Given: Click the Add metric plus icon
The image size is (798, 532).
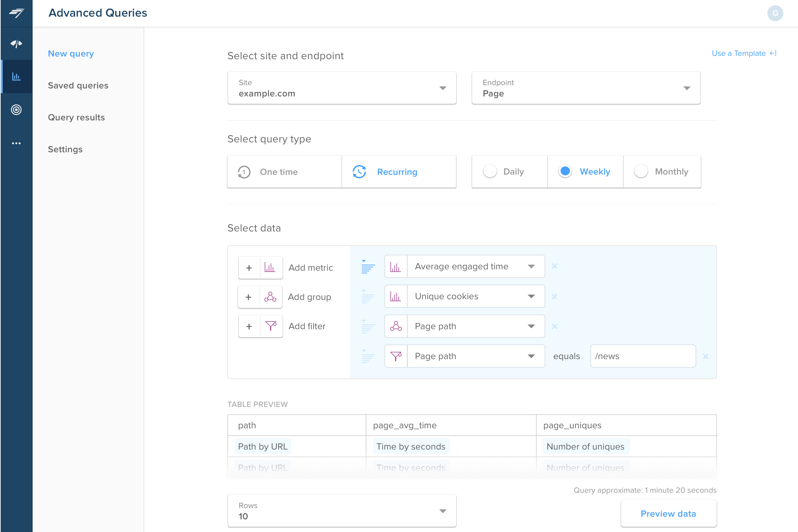Looking at the screenshot, I should click(249, 267).
